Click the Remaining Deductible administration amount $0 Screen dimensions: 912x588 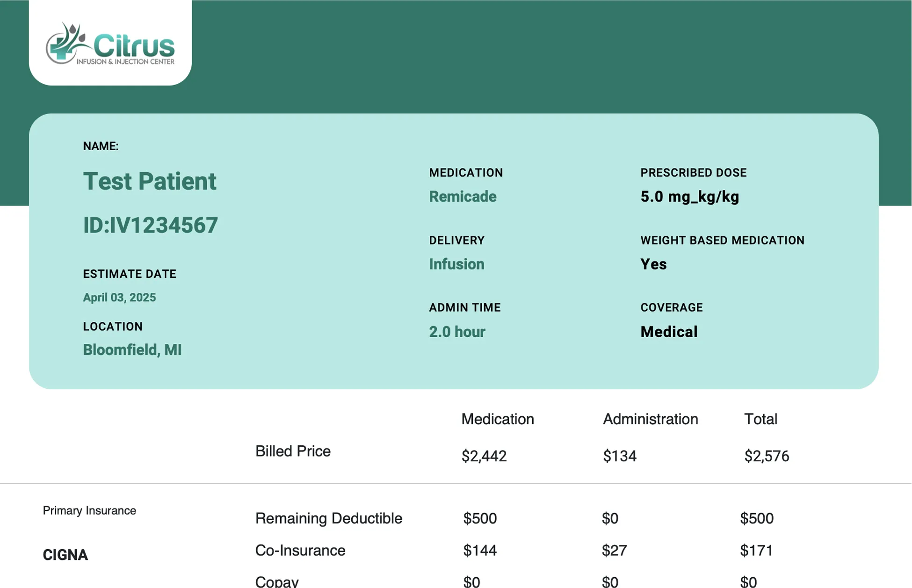610,518
